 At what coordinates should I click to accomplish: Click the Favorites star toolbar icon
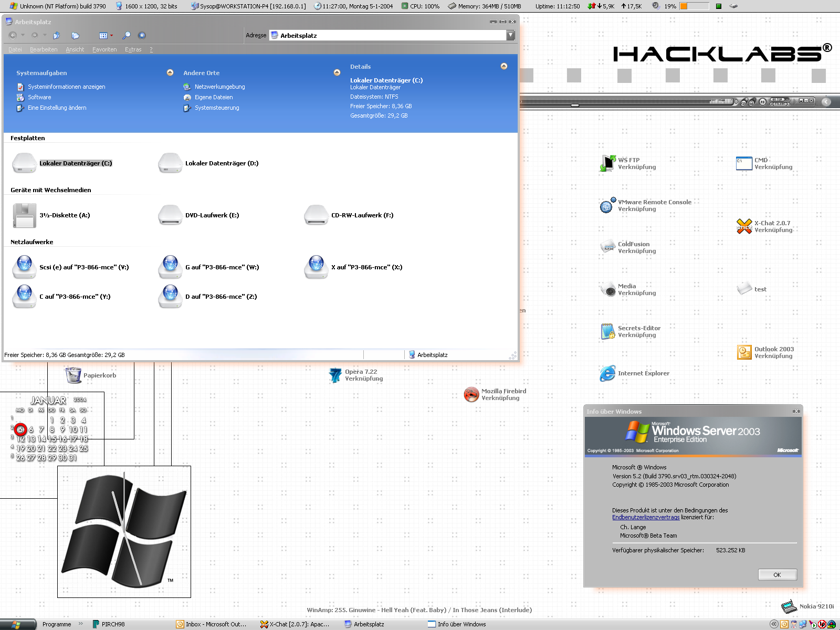click(x=142, y=36)
